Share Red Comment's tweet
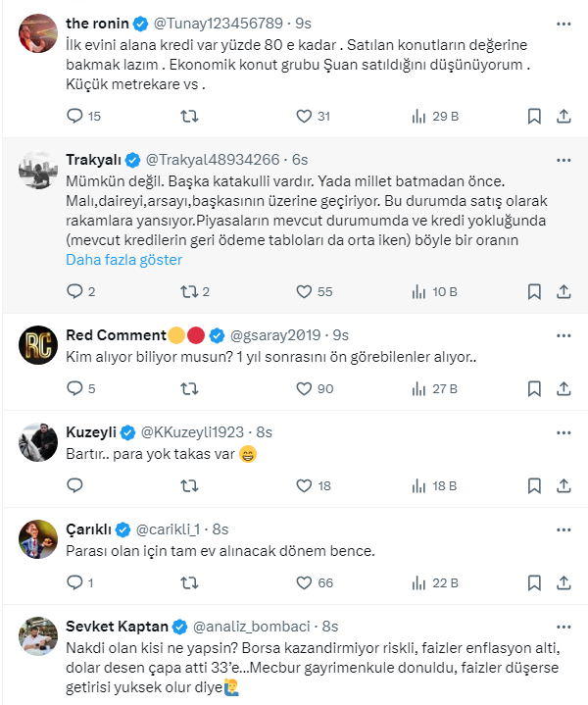Image resolution: width=588 pixels, height=705 pixels. click(563, 388)
